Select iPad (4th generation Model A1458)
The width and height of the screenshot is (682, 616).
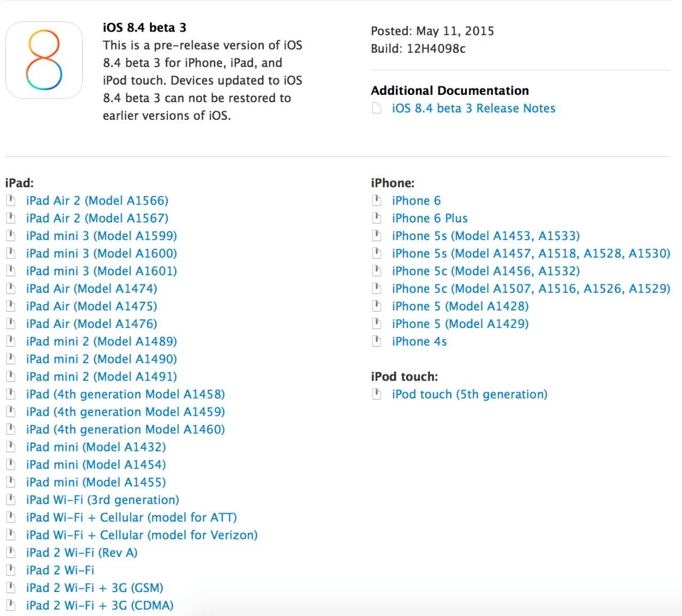pos(125,393)
